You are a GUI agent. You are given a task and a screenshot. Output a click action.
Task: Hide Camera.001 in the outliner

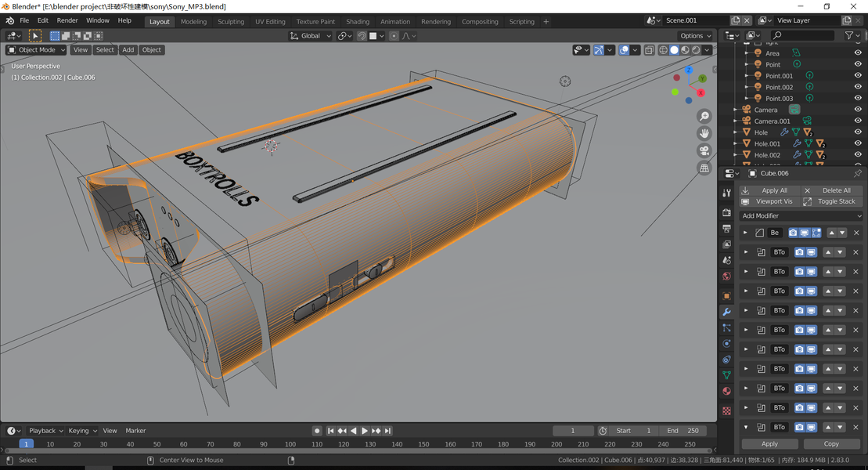point(858,121)
